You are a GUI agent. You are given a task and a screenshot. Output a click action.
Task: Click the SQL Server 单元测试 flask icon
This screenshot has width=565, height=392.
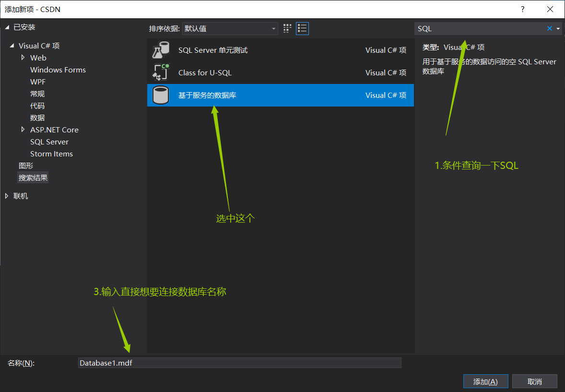160,49
